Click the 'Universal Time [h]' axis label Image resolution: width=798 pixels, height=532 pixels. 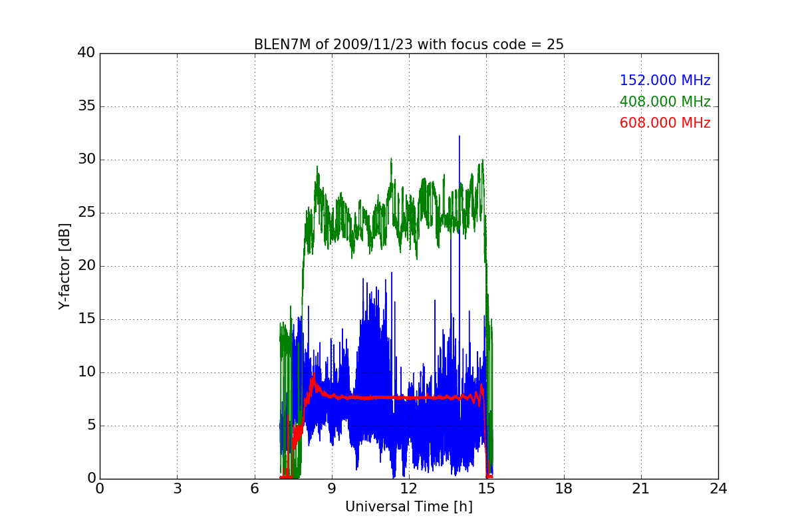pyautogui.click(x=409, y=507)
